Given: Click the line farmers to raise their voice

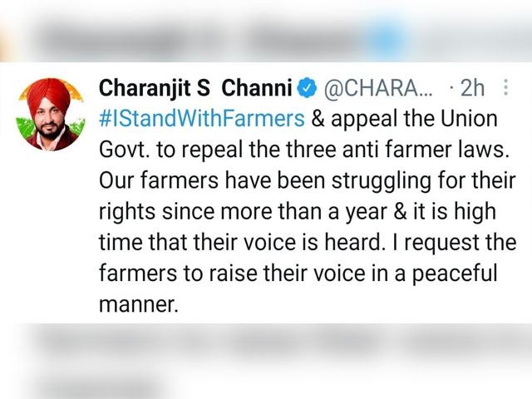Looking at the screenshot, I should coord(298,273).
